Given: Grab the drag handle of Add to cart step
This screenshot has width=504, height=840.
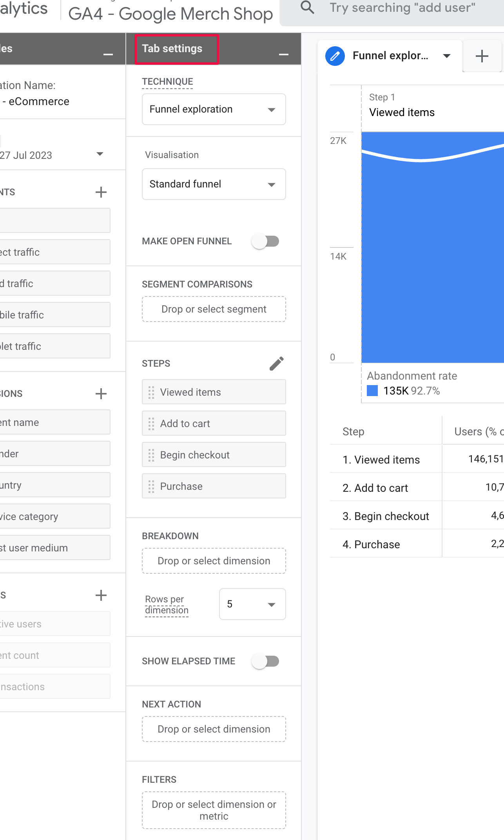Looking at the screenshot, I should [x=151, y=424].
